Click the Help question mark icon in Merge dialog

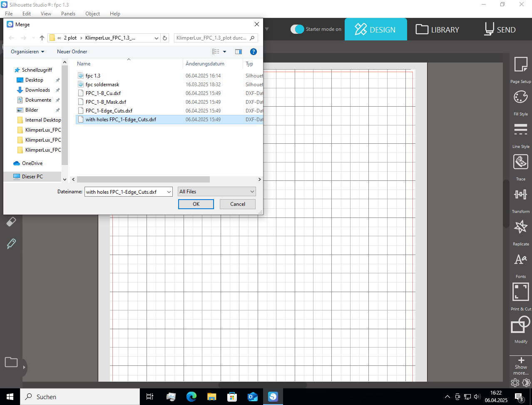point(253,52)
